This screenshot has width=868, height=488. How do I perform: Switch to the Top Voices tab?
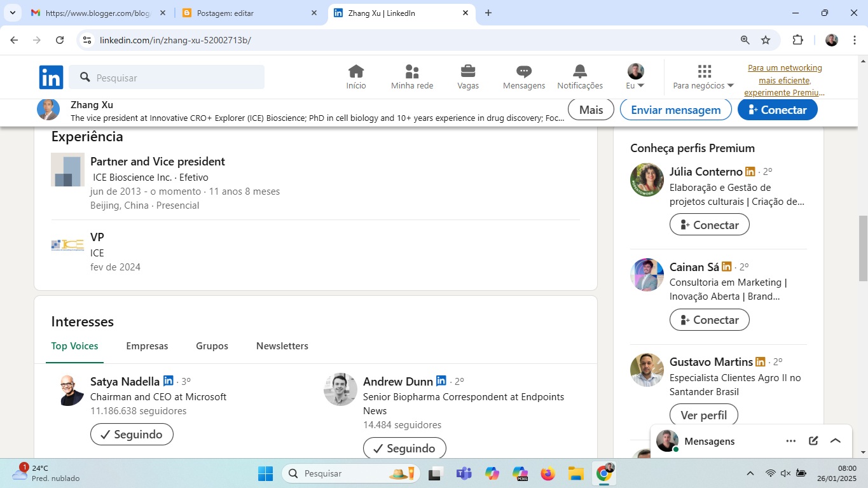click(75, 346)
